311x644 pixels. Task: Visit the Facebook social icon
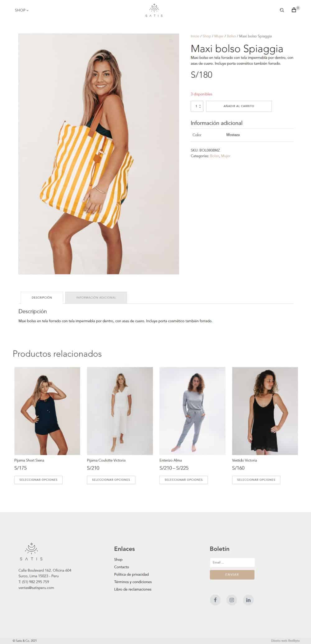pos(215,600)
